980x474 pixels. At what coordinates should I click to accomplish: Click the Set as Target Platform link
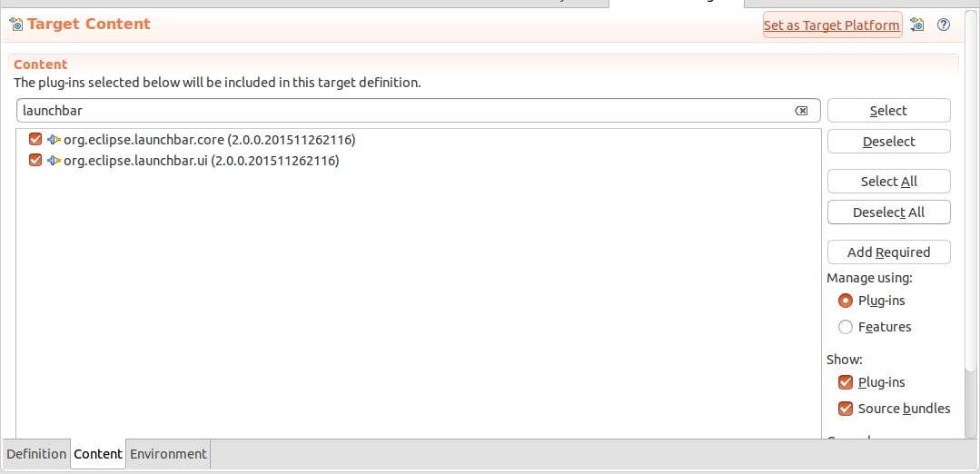click(x=832, y=25)
